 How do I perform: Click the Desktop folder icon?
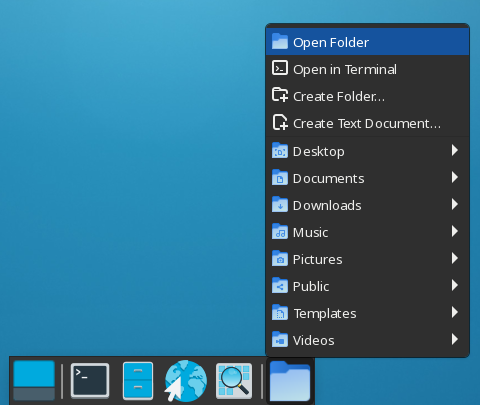pos(280,151)
